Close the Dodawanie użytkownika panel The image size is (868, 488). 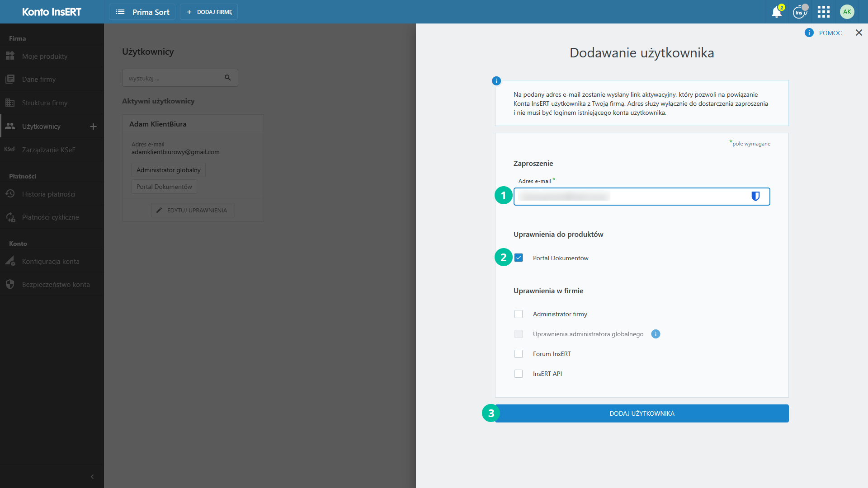coord(859,33)
